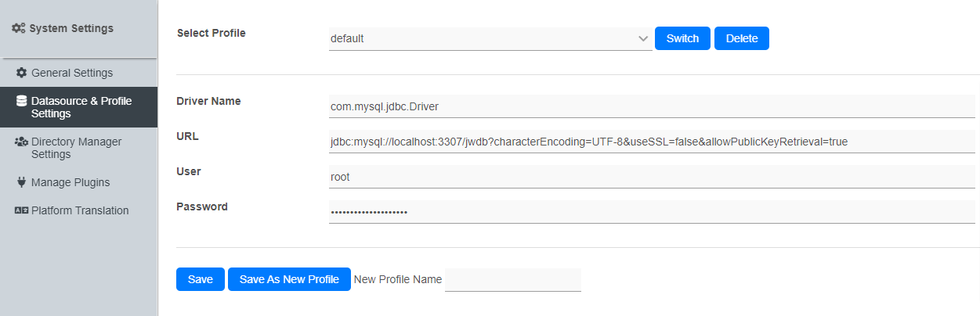Click the User input field

click(x=652, y=177)
